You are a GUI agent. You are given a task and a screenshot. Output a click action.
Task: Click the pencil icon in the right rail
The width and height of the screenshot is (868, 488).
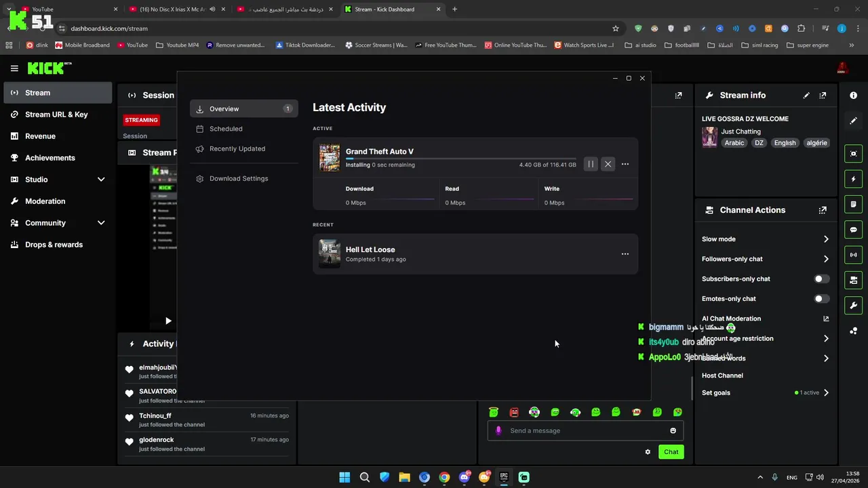853,121
